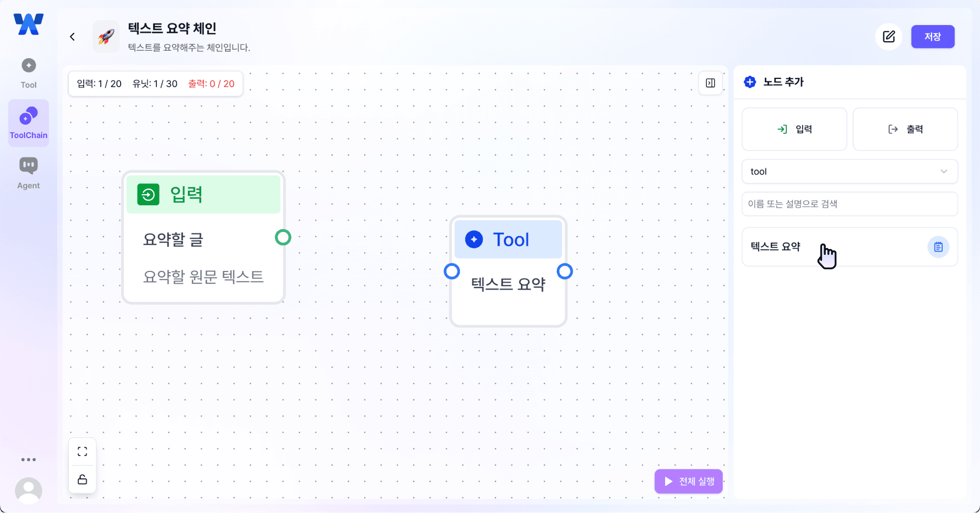
Task: Click the three dots more icon
Action: (28, 460)
